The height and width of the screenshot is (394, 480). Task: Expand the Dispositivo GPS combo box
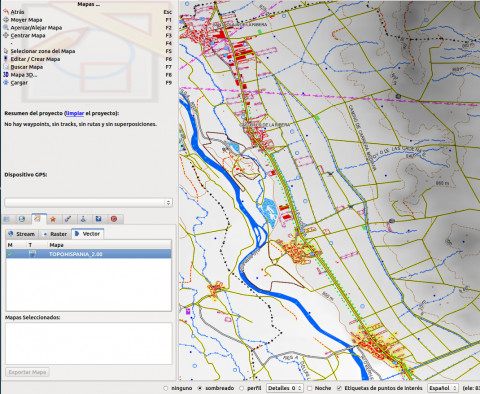click(x=88, y=202)
